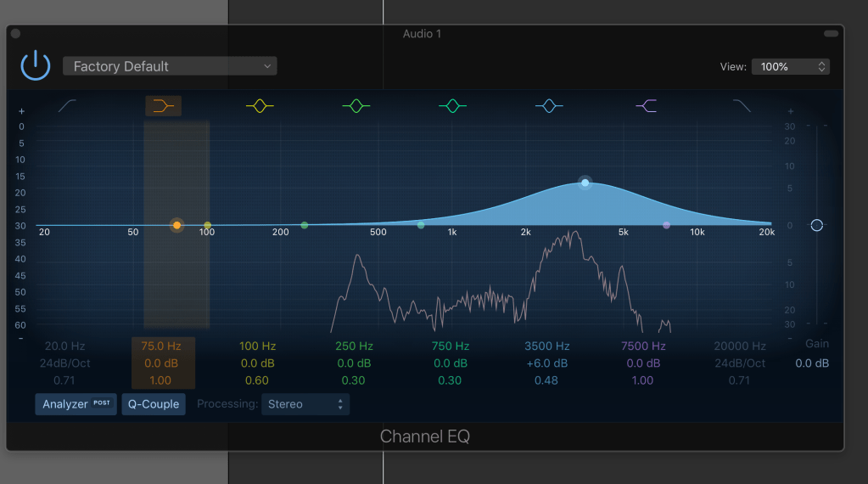Click the master Gain 0.0 dB field
The width and height of the screenshot is (868, 484).
(812, 363)
